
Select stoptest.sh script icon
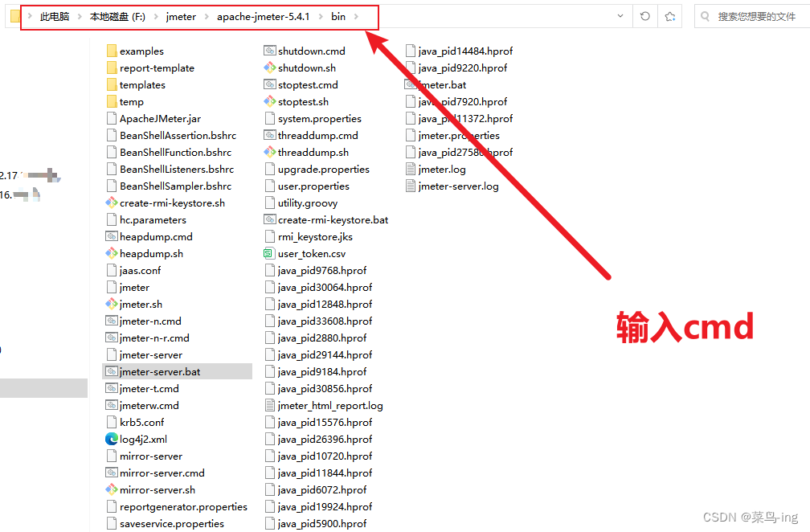[269, 102]
